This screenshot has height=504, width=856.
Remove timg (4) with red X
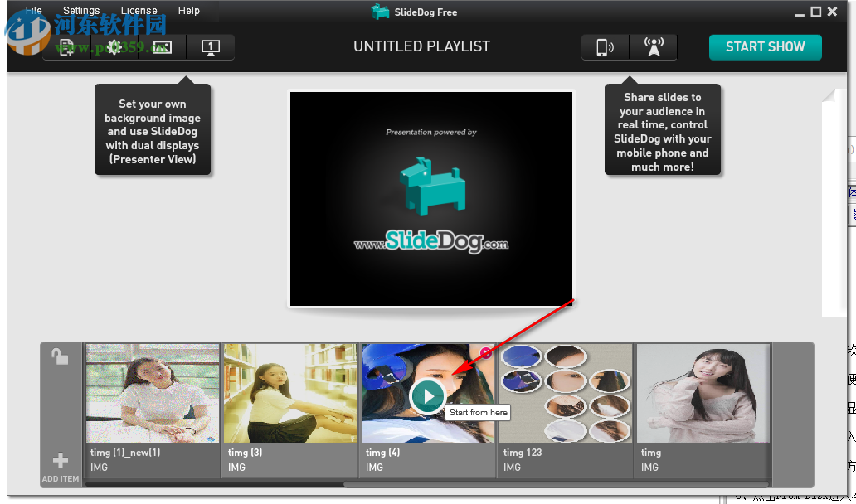[486, 353]
